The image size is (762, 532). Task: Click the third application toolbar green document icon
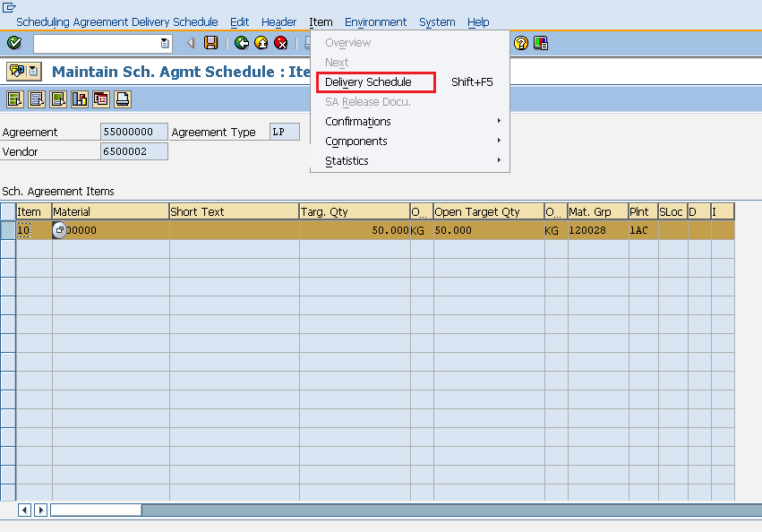coord(58,99)
